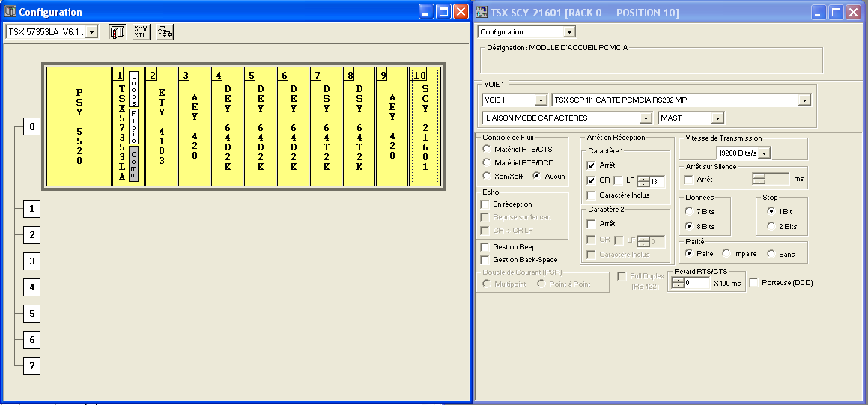The height and width of the screenshot is (405, 868).
Task: Click the %MWi %Ti memory objects icon
Action: (x=141, y=32)
